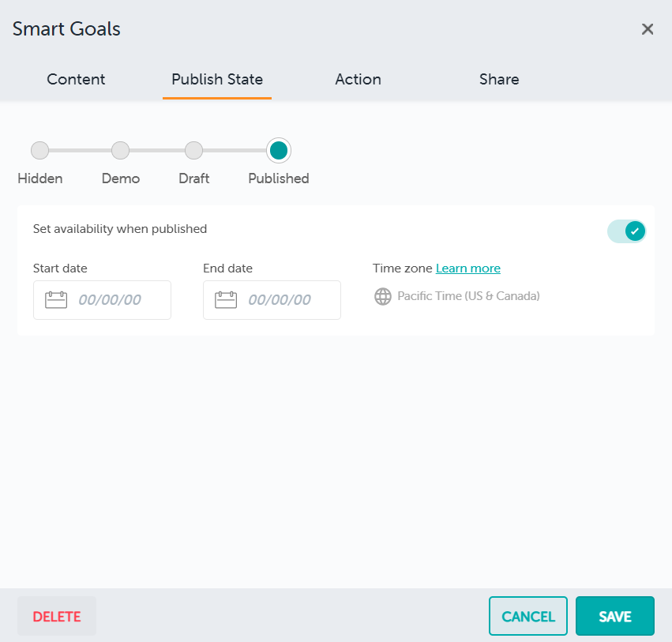Screen dimensions: 672x642
Task: Switch to the Content tab
Action: [76, 79]
